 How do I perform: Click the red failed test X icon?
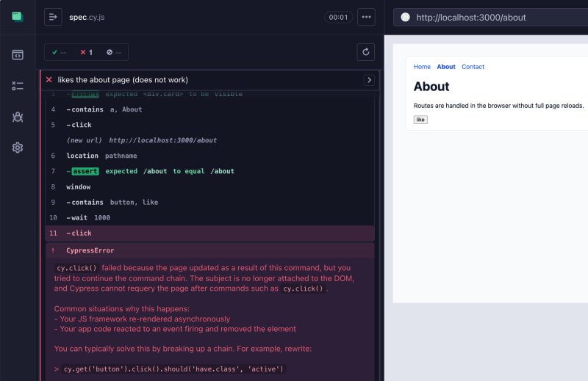click(49, 79)
